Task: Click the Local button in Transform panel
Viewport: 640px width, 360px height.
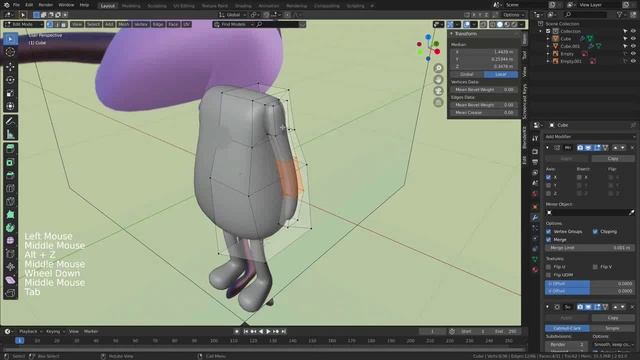Action: 501,74
